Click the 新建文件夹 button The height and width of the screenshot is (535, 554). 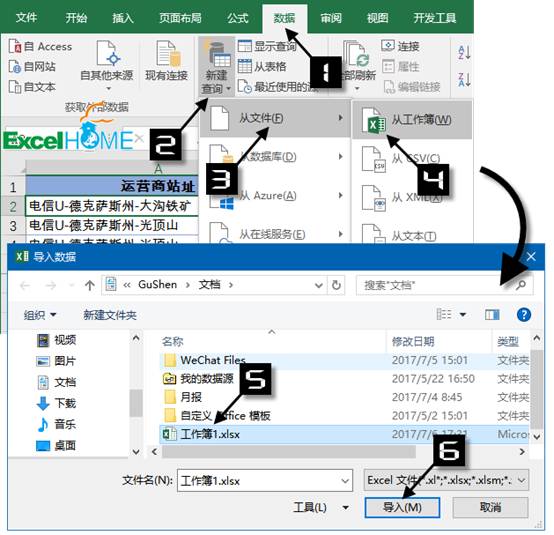tap(110, 314)
